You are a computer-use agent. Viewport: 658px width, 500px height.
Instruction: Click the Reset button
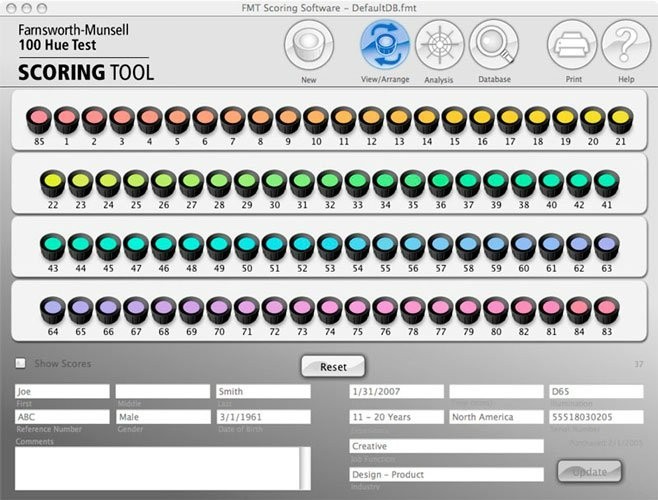click(x=333, y=366)
